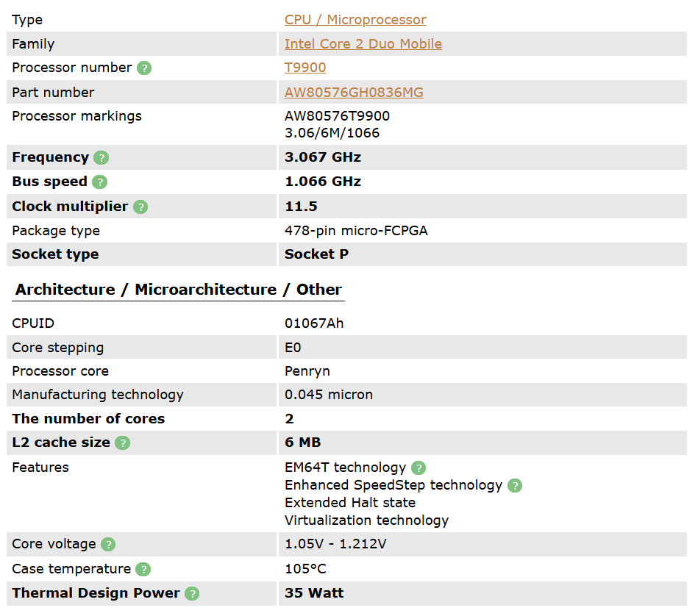This screenshot has height=616, width=698.
Task: Select the 3.067 GHz frequency value
Action: click(x=323, y=157)
